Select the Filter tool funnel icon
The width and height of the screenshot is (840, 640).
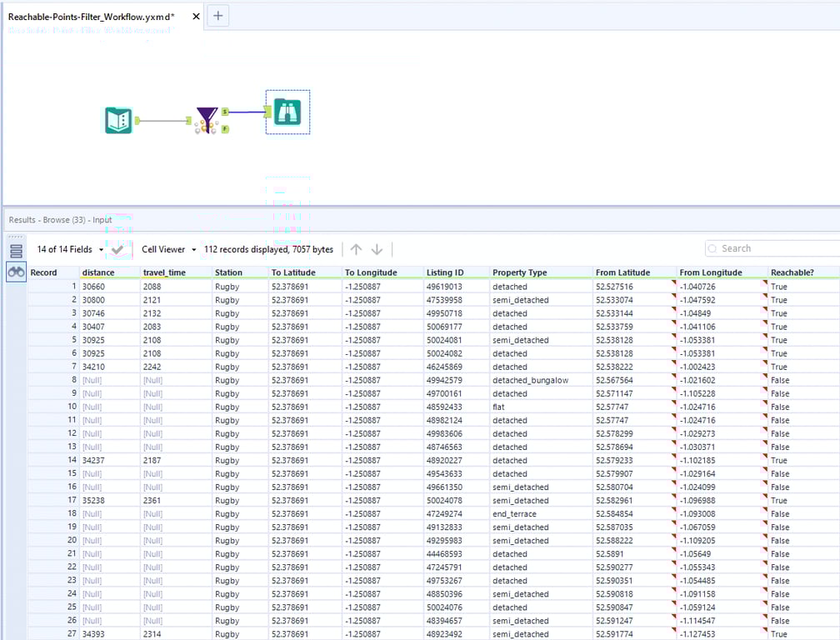206,121
